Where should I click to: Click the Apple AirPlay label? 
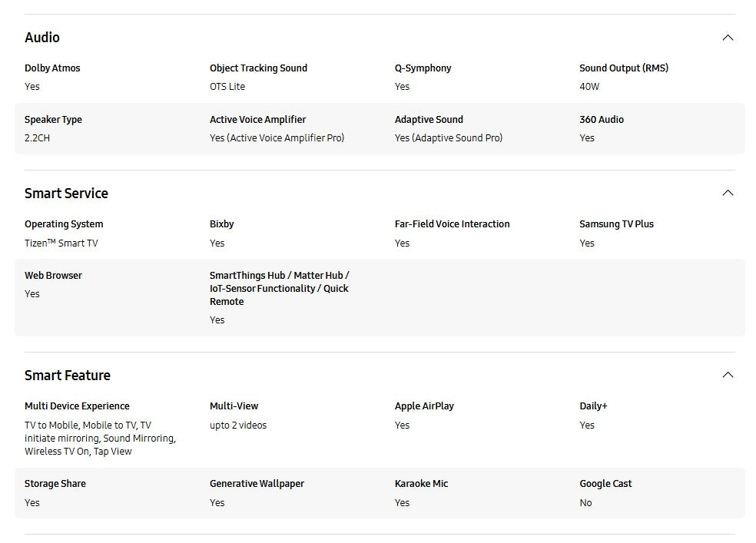pyautogui.click(x=424, y=406)
